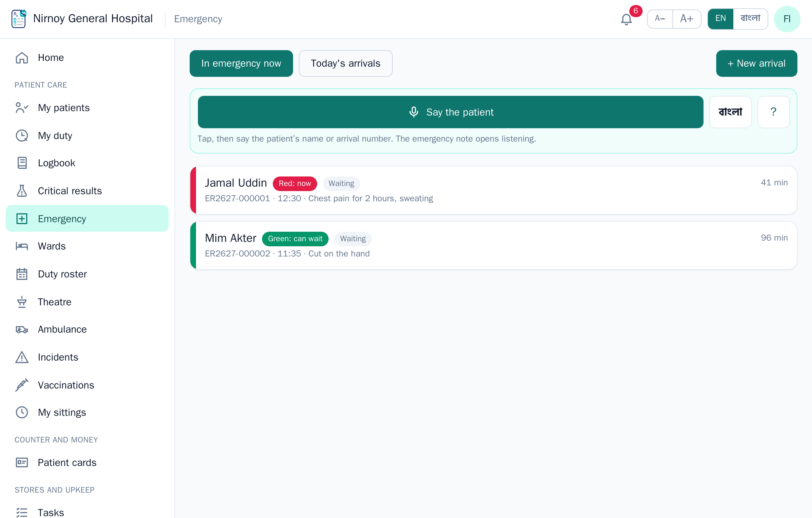Add a New arrival

[x=756, y=63]
